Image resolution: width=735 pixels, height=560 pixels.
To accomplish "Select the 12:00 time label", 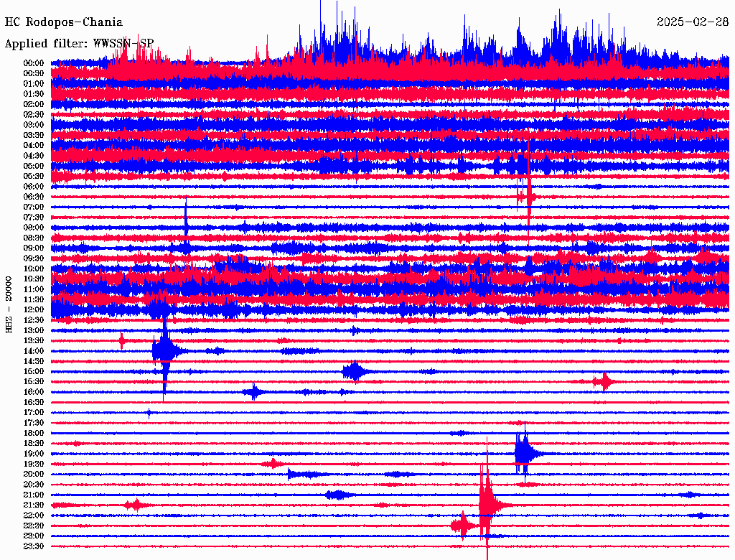I will point(34,309).
